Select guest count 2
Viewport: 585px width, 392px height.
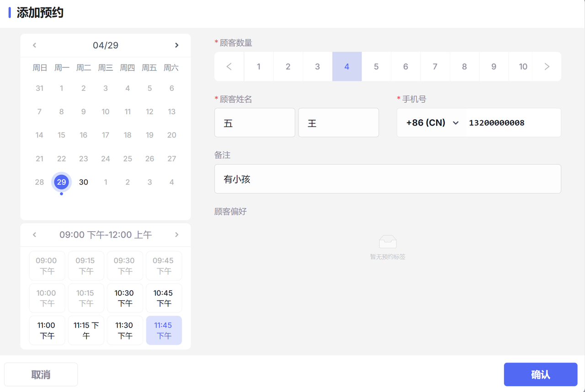pyautogui.click(x=288, y=67)
